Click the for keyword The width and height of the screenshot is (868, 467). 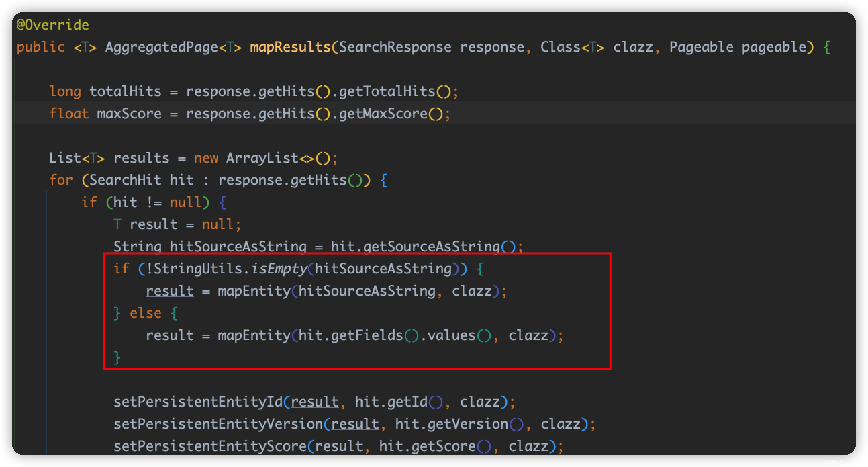[x=61, y=180]
